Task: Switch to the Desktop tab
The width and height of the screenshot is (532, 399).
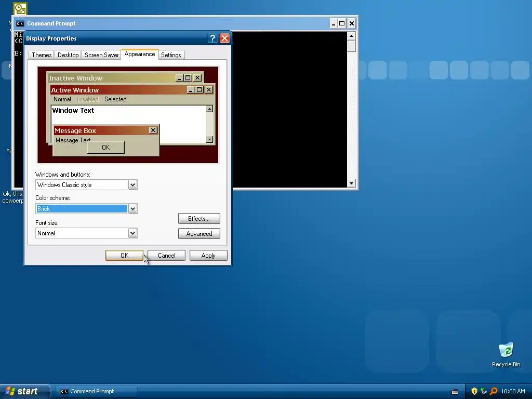Action: click(68, 55)
